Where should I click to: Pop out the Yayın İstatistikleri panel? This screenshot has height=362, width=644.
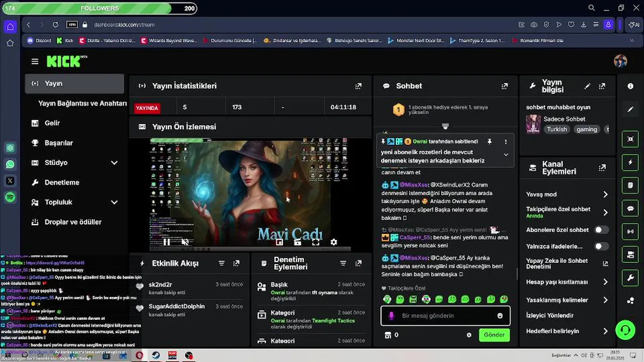(358, 86)
